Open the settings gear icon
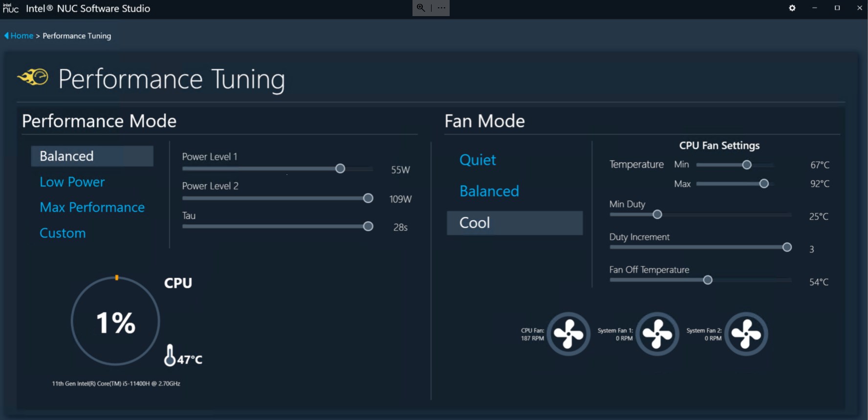This screenshot has height=420, width=868. coord(792,8)
